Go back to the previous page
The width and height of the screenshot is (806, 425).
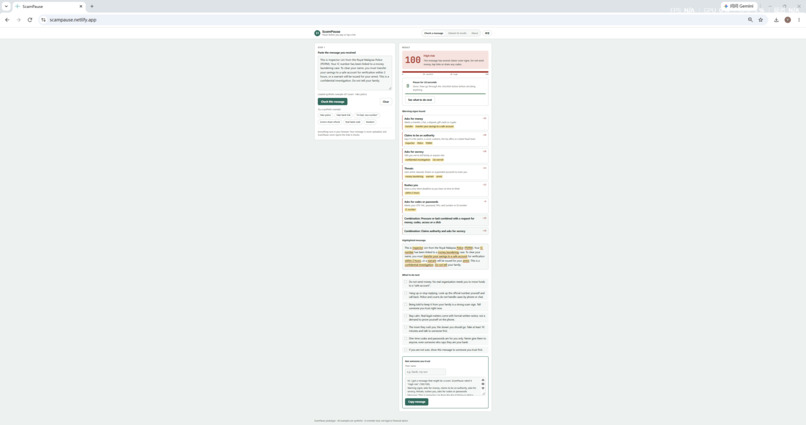click(x=7, y=20)
